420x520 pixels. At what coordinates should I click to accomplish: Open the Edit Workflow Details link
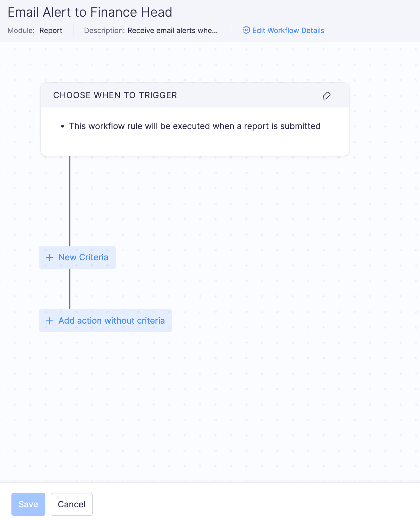point(288,31)
